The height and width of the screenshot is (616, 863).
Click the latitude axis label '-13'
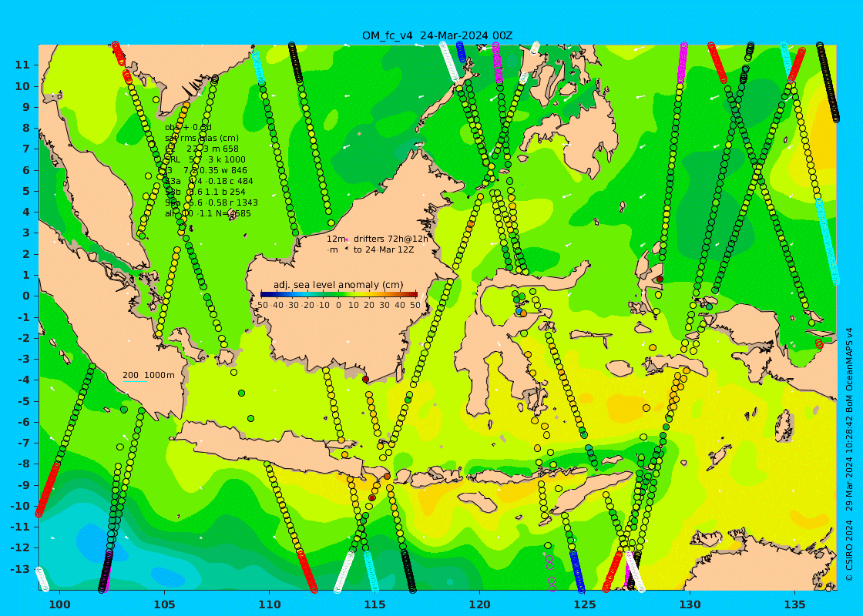20,569
